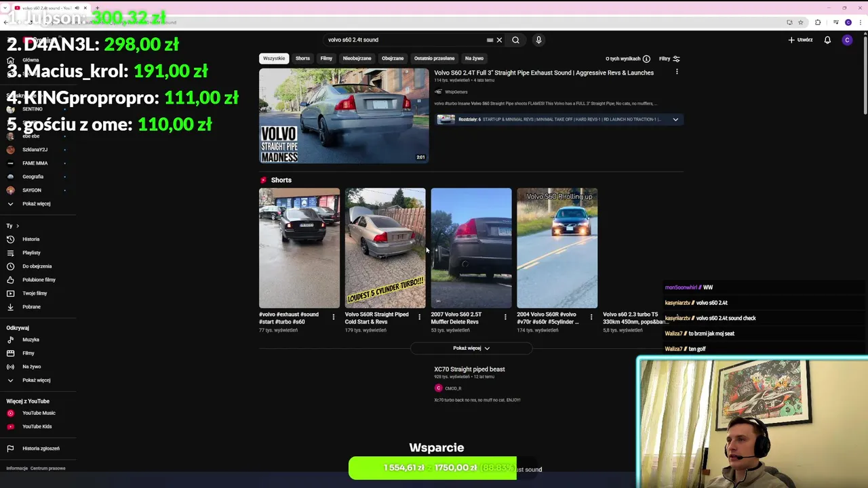
Task: Open options for 2007 Volvo S60 2.5T short
Action: pyautogui.click(x=505, y=317)
